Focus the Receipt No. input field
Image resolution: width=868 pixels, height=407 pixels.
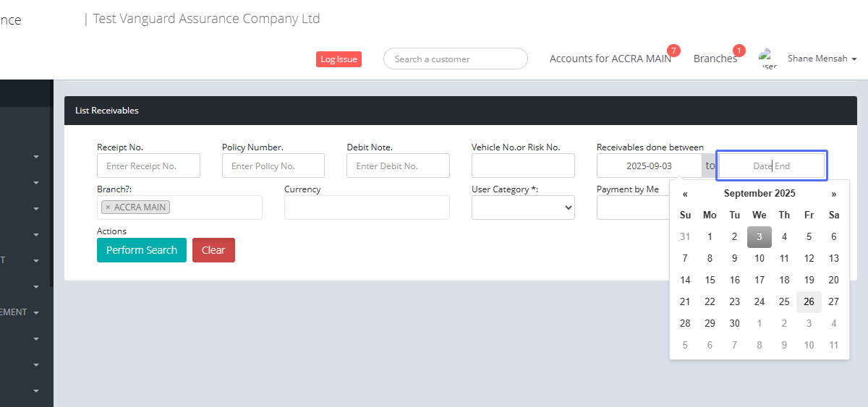pos(148,166)
